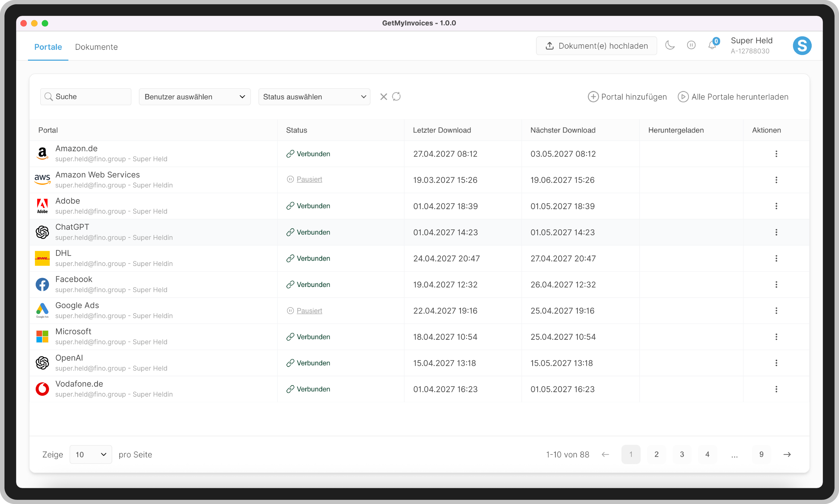Image resolution: width=839 pixels, height=504 pixels.
Task: Click the Super Held account name
Action: point(751,40)
